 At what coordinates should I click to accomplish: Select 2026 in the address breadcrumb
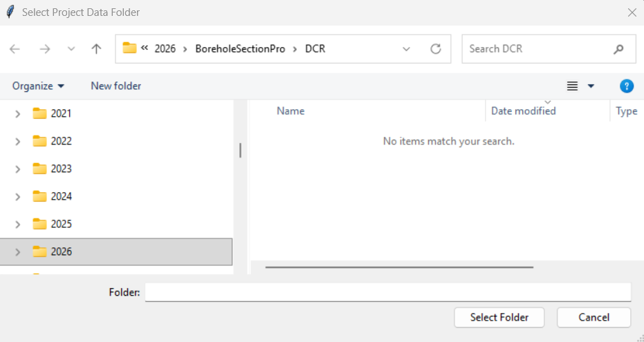point(165,49)
